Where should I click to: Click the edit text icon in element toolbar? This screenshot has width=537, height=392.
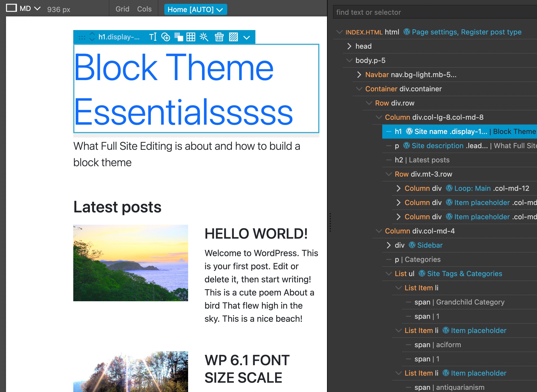tap(153, 37)
